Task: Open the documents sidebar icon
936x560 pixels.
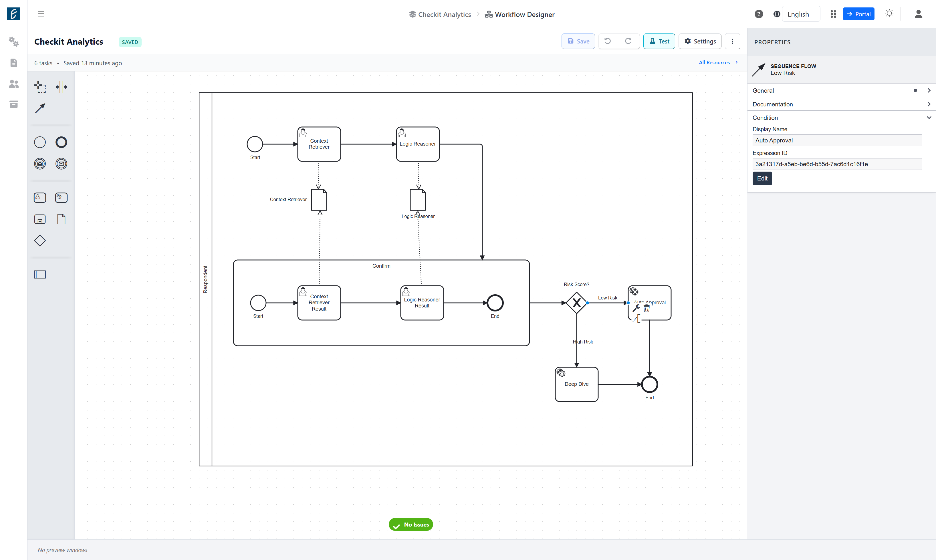Action: pos(13,63)
